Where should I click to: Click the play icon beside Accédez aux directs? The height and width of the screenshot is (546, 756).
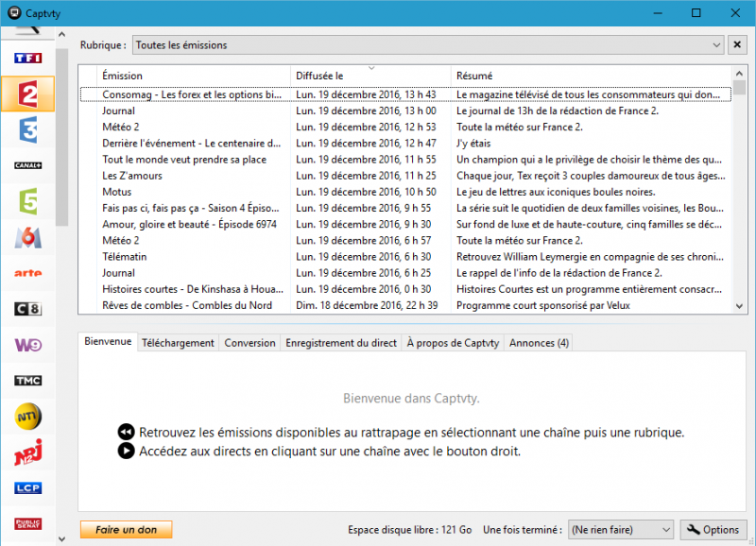(x=126, y=452)
